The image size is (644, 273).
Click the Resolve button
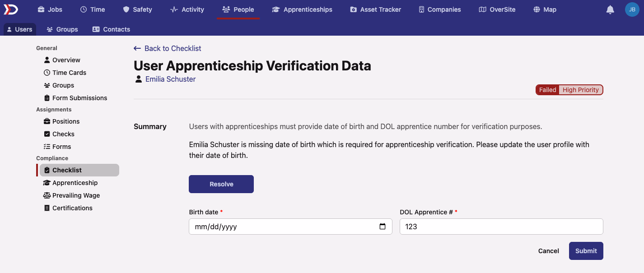click(x=221, y=184)
